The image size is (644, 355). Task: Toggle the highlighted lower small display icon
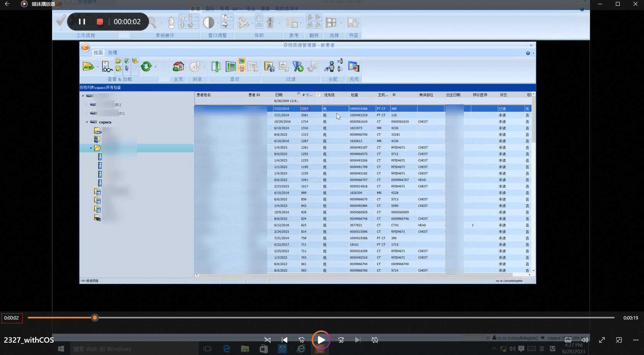[x=242, y=69]
